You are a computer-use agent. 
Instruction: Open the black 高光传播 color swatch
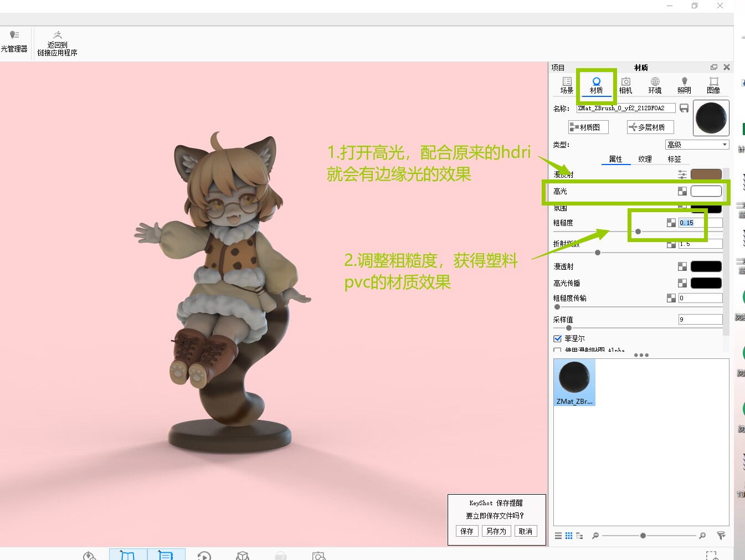coord(706,283)
